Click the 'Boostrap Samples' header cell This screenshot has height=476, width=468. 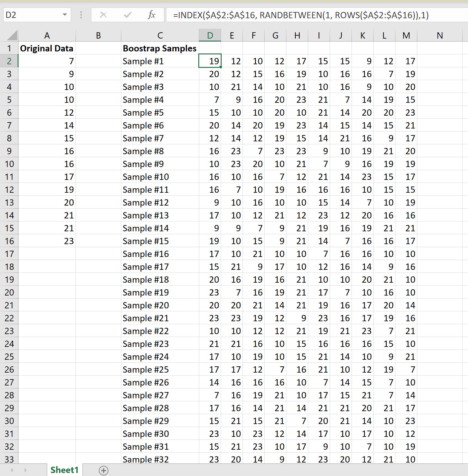[x=160, y=48]
